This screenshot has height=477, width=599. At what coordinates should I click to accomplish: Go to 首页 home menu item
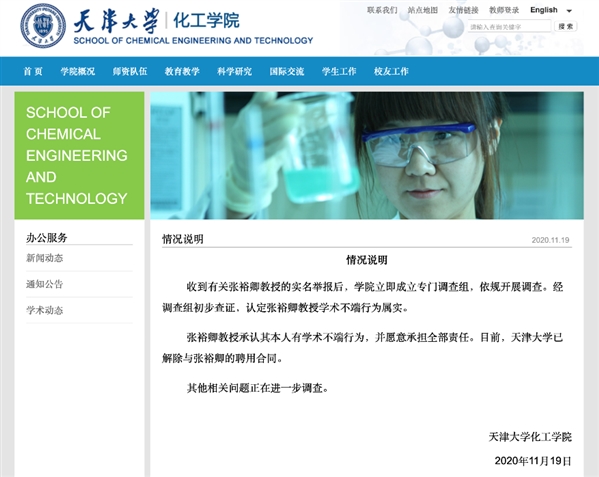tap(33, 71)
